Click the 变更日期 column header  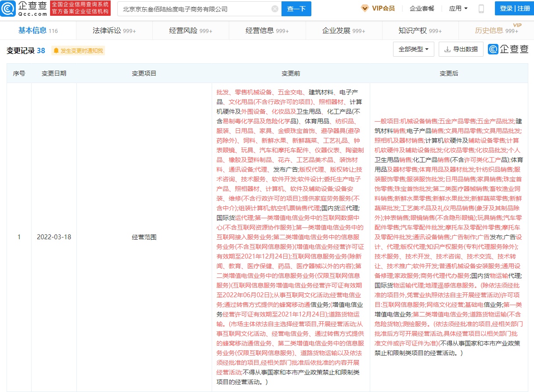[x=54, y=73]
